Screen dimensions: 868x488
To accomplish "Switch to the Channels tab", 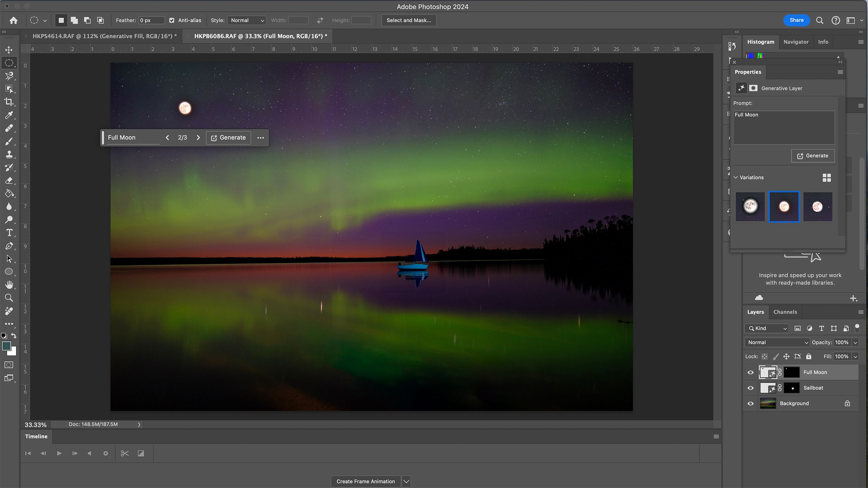I will (x=785, y=312).
